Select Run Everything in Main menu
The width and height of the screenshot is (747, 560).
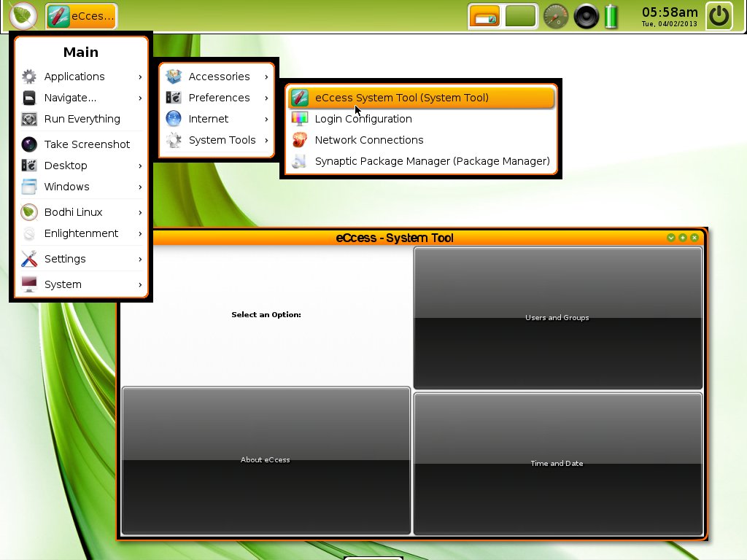[x=81, y=119]
